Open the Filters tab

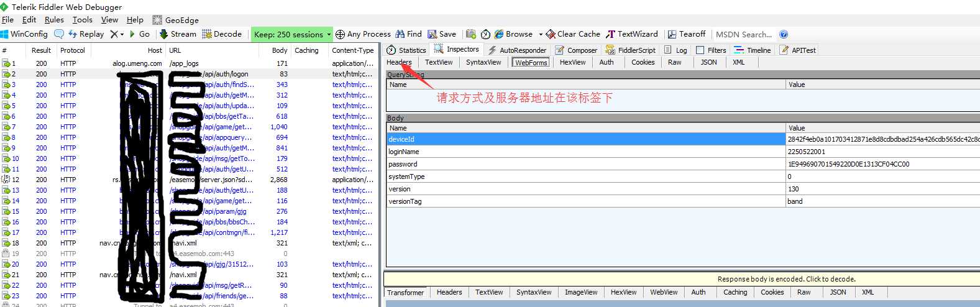711,50
